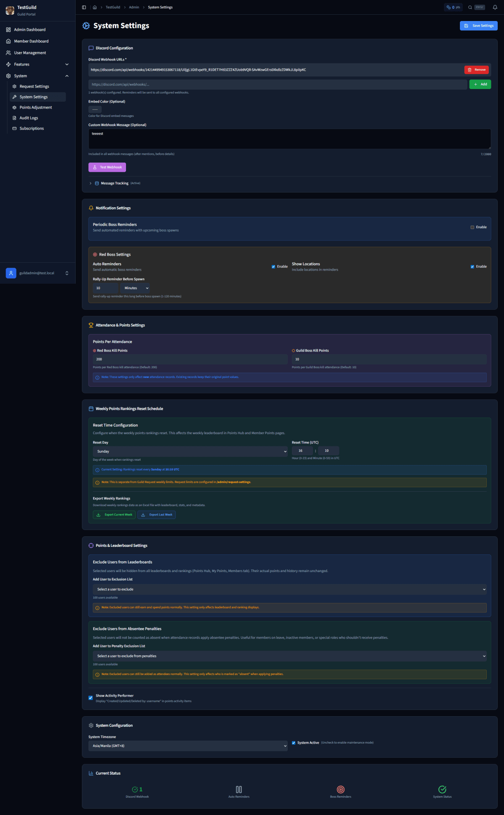Open Select a user to exclude dropdown
504x815 pixels.
point(290,589)
